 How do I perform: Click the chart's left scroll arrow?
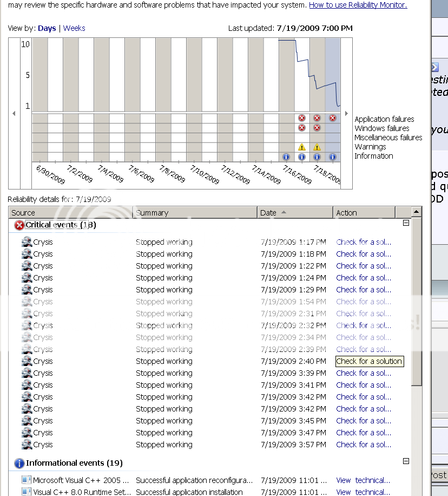click(14, 113)
